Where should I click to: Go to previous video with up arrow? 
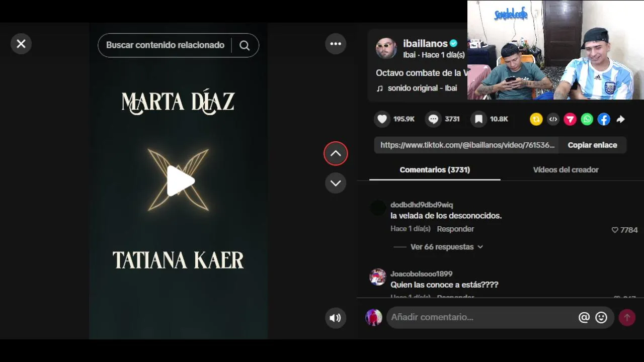point(336,154)
